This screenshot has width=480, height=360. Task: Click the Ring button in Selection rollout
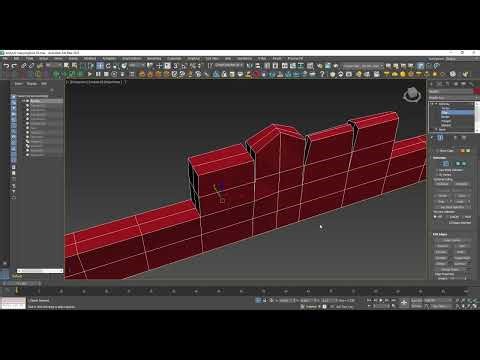click(441, 202)
